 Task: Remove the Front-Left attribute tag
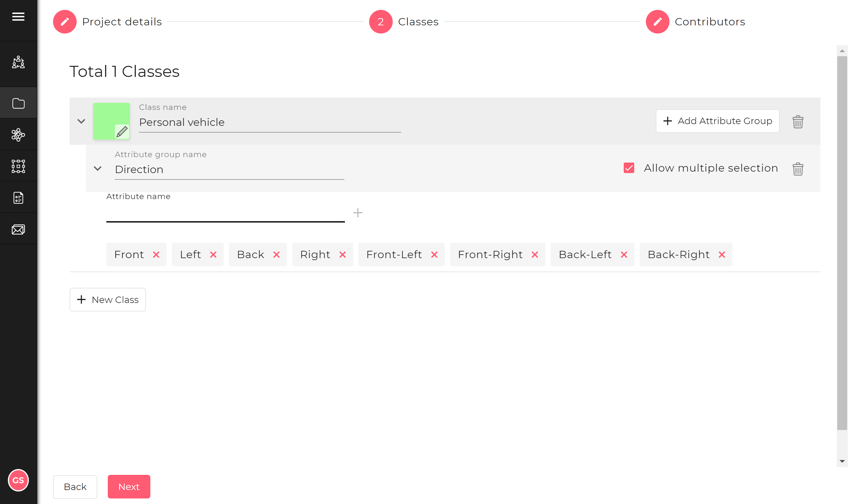pos(434,255)
